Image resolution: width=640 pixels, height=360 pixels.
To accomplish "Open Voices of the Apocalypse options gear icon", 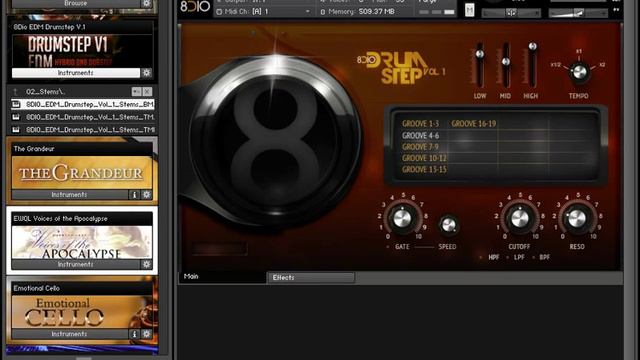I will point(147,264).
